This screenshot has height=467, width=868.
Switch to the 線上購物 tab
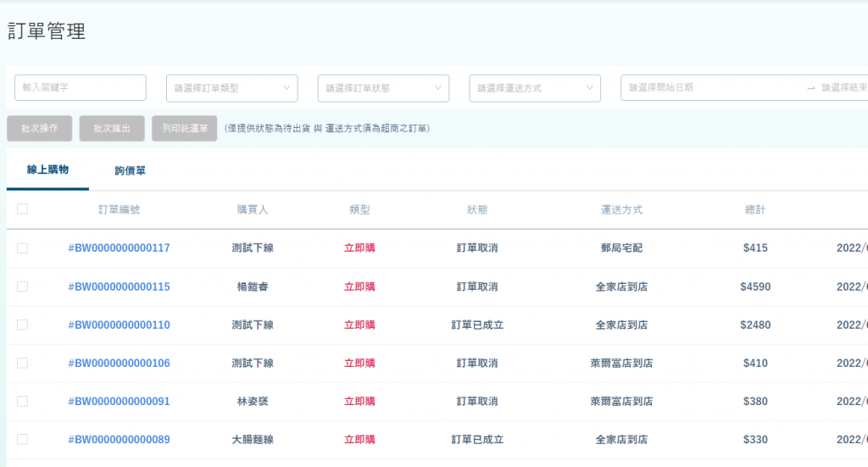(47, 170)
